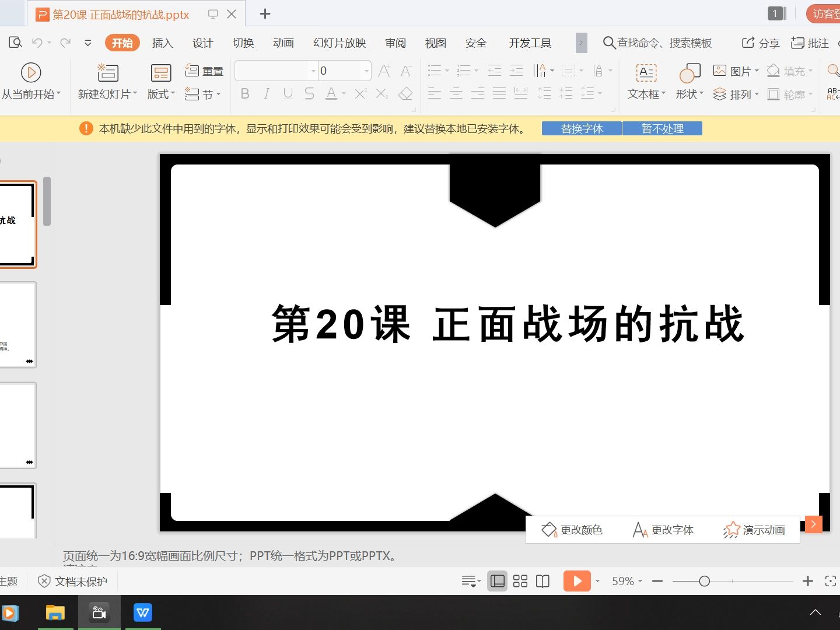Fit slide to window icon
The height and width of the screenshot is (630, 840).
coord(831,581)
